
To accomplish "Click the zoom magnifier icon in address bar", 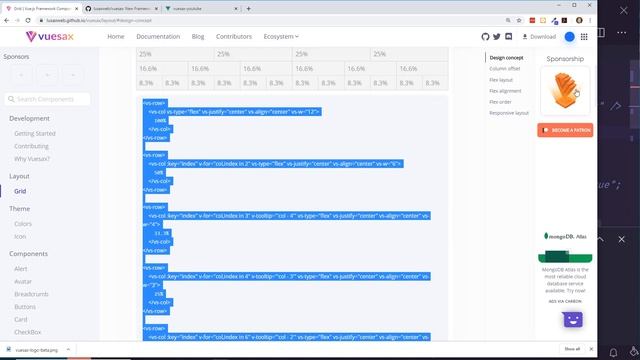I will pyautogui.click(x=508, y=20).
